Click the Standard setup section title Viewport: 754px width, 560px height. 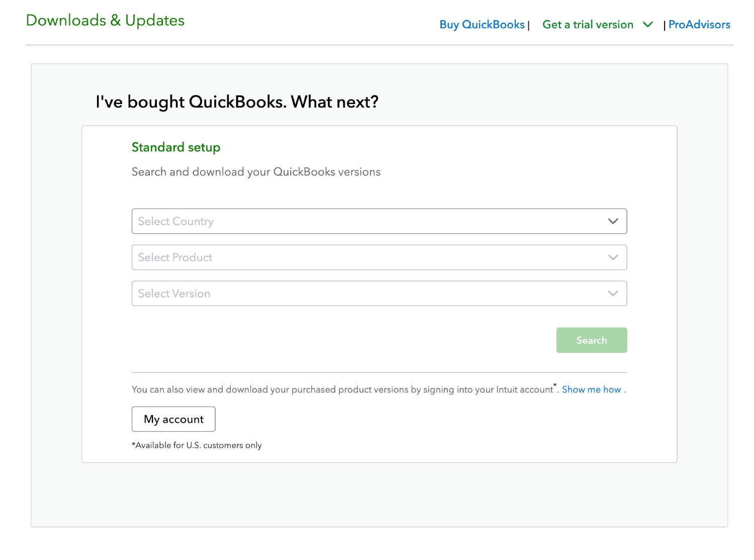click(x=175, y=147)
